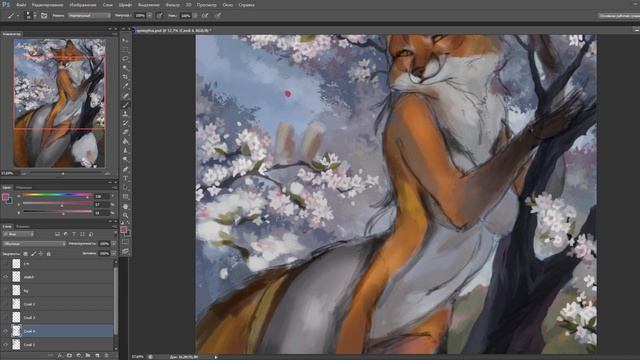Toggle lock image pixels

33,253
